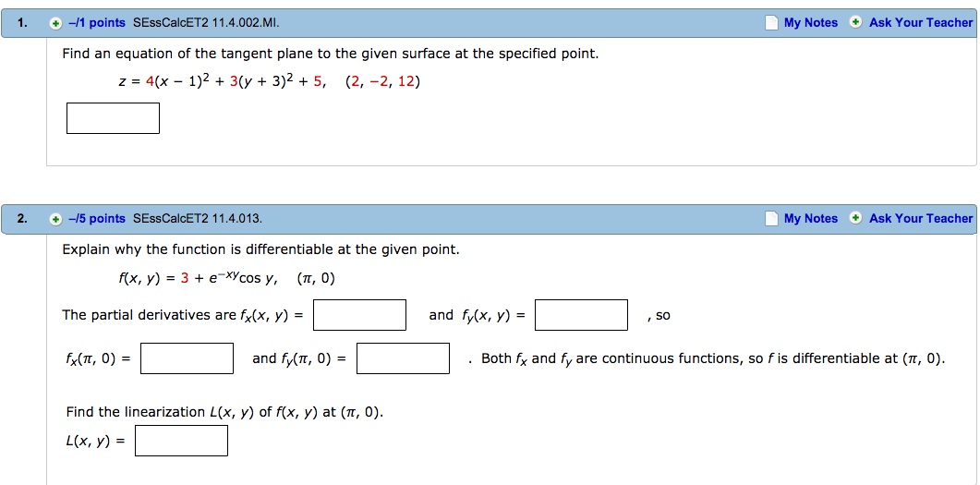The height and width of the screenshot is (485, 980).
Task: Open Ask Your Teacher for question 2
Action: [921, 218]
